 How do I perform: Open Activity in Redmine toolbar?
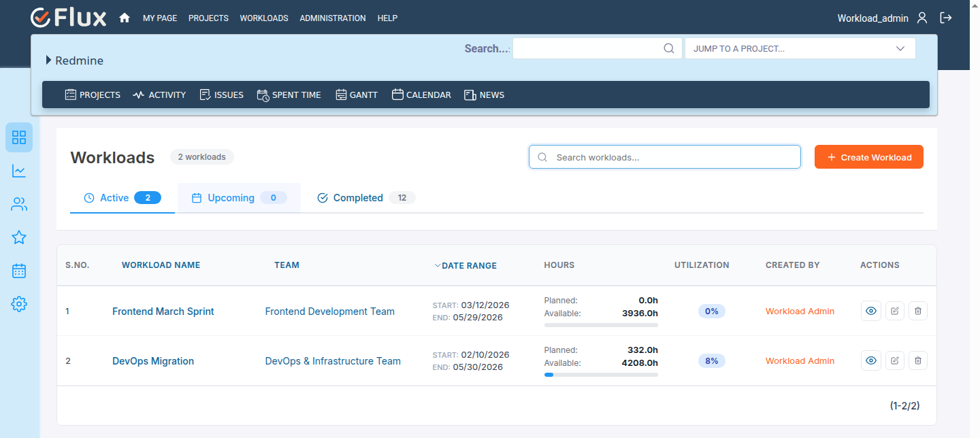pos(159,95)
